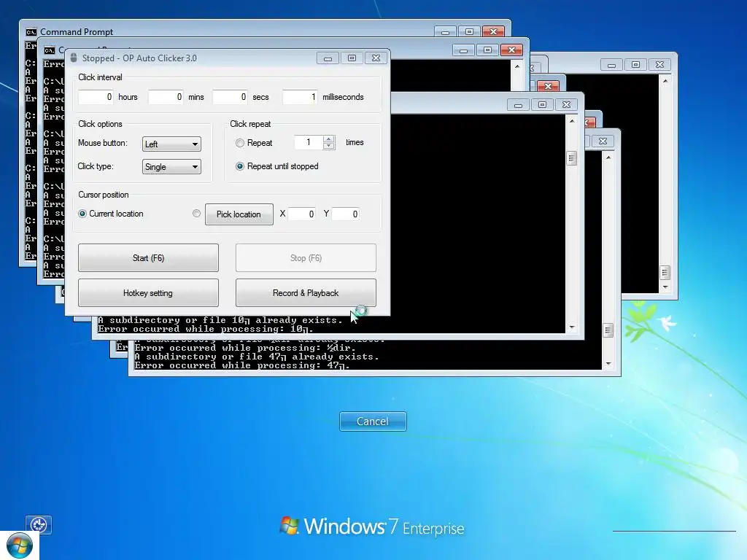Open Record & Playback
This screenshot has height=560, width=747.
pyautogui.click(x=306, y=293)
